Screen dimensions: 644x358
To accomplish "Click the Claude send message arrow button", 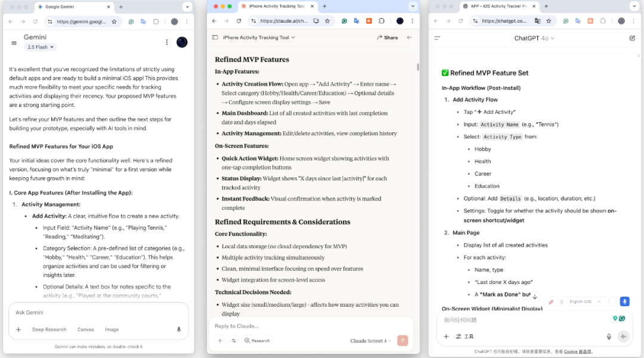I will [402, 341].
